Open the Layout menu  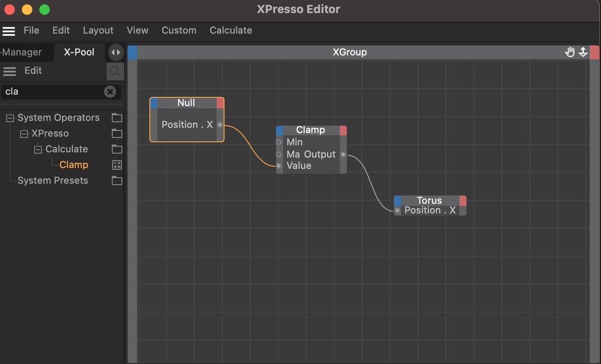pyautogui.click(x=98, y=30)
